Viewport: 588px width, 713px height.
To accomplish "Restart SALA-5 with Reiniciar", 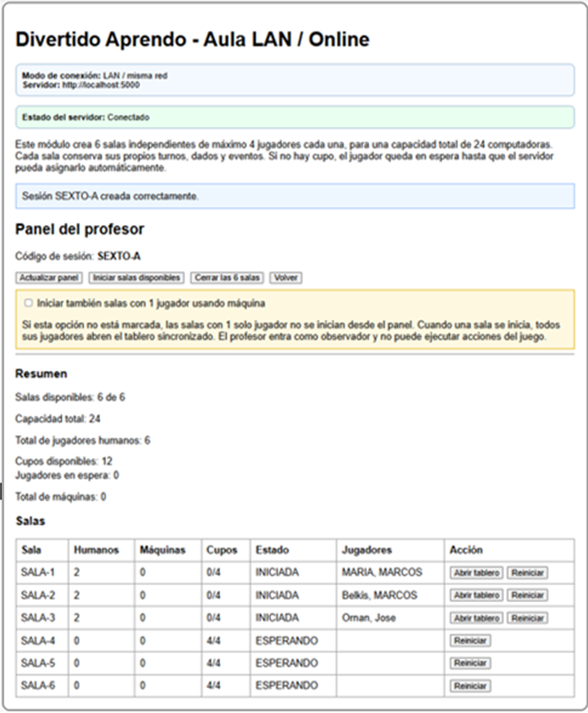I will click(470, 663).
